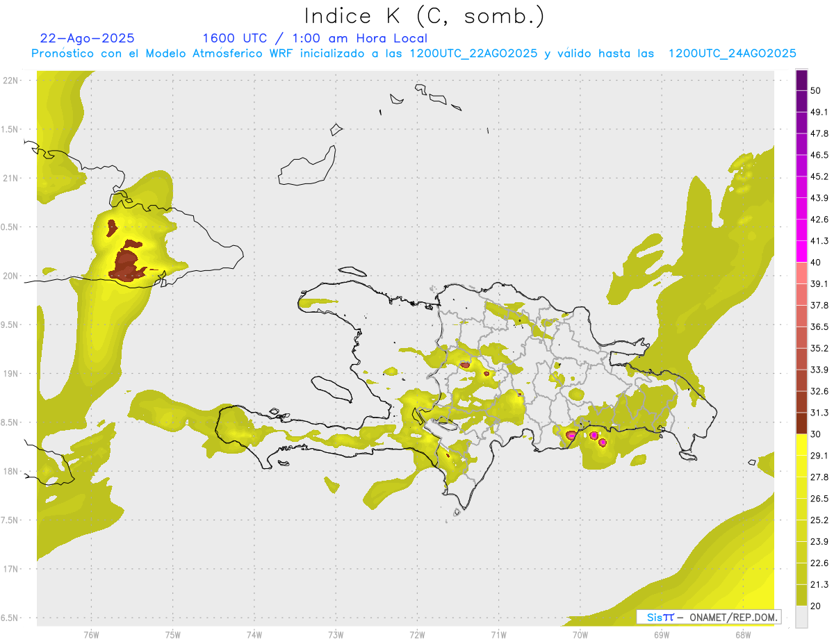This screenshot has height=644, width=834.
Task: Click the colorbar value "49.1"
Action: click(x=819, y=112)
